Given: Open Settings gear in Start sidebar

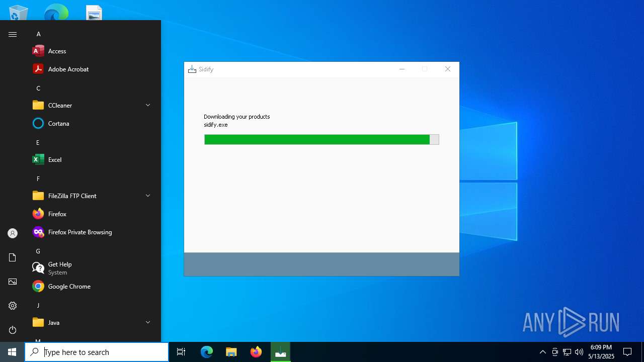Looking at the screenshot, I should click(13, 306).
